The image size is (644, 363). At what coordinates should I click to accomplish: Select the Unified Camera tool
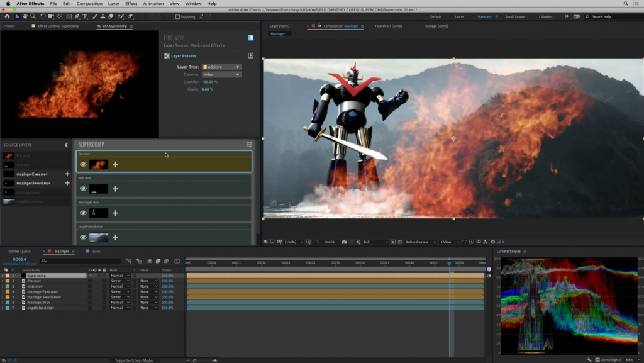click(x=51, y=16)
